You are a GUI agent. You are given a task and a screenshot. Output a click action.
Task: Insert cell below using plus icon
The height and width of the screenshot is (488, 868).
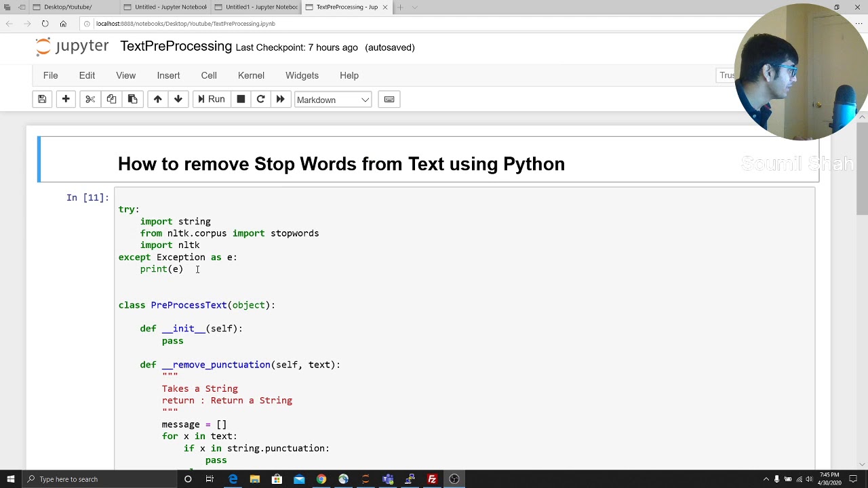coord(66,100)
